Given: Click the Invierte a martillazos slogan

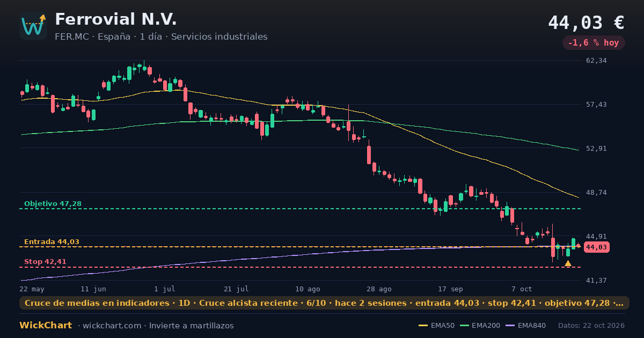Looking at the screenshot, I should click(192, 326).
